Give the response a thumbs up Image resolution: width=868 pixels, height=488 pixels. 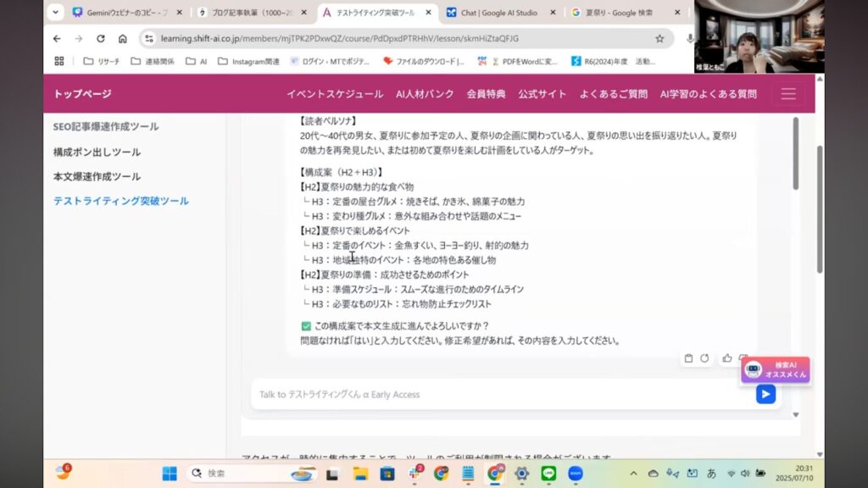point(726,358)
